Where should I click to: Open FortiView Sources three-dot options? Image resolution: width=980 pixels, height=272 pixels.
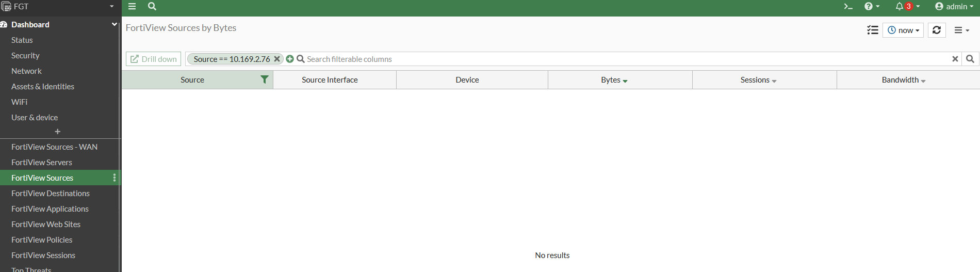115,178
